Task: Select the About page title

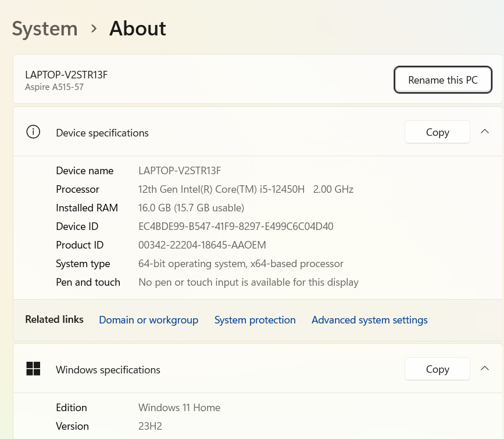Action: (x=138, y=28)
